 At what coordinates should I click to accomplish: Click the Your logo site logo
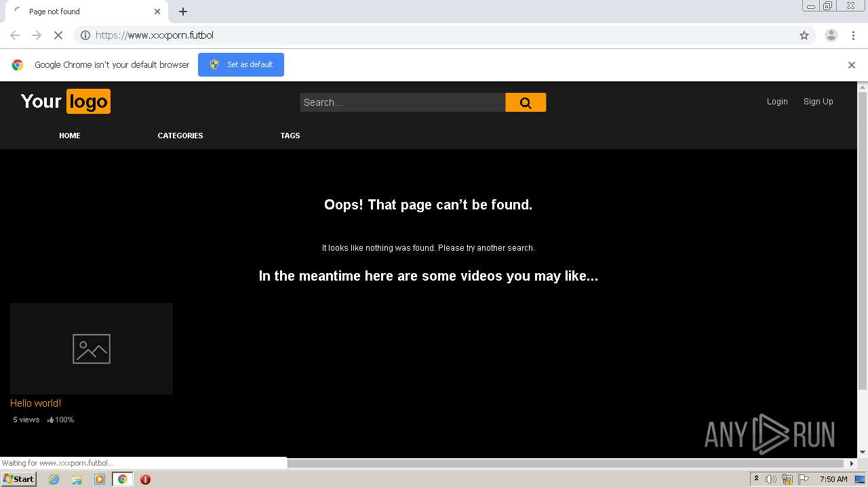[66, 102]
